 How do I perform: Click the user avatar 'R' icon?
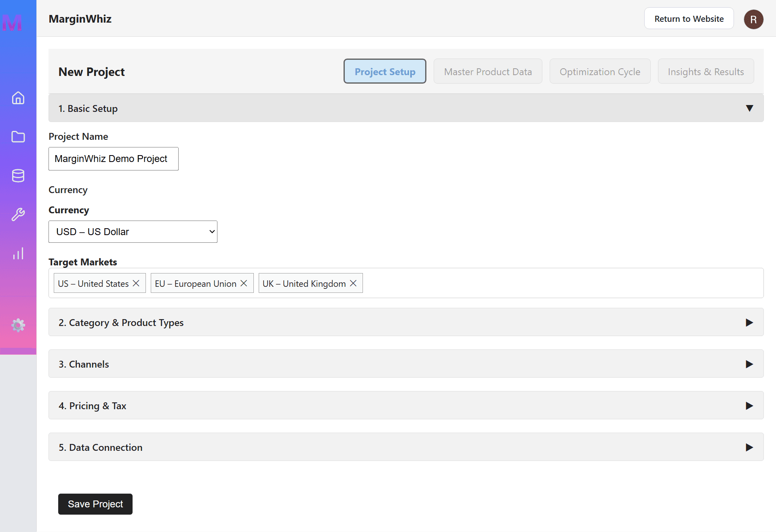coord(753,19)
